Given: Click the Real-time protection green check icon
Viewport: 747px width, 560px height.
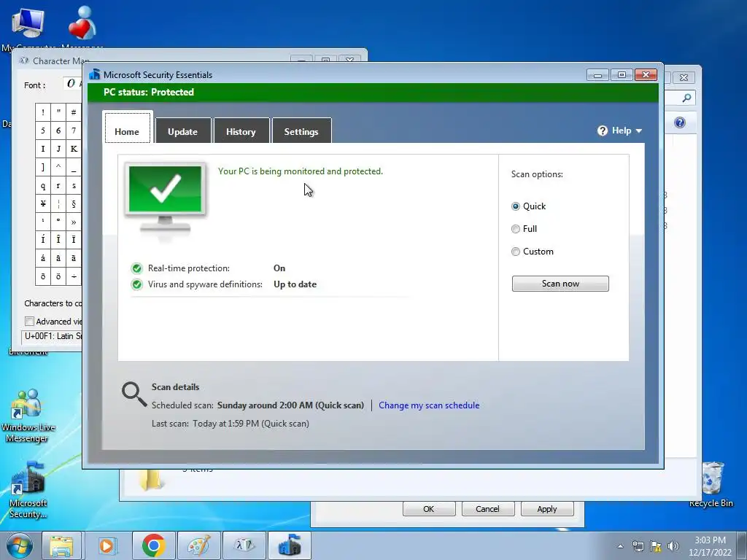Looking at the screenshot, I should tap(137, 268).
